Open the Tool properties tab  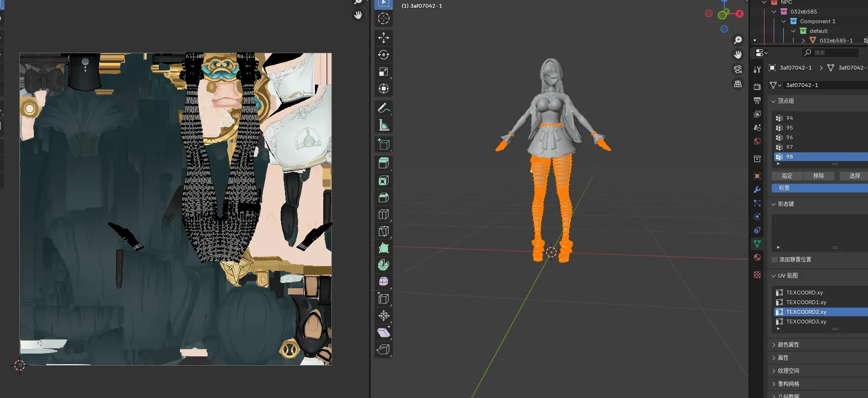(757, 70)
